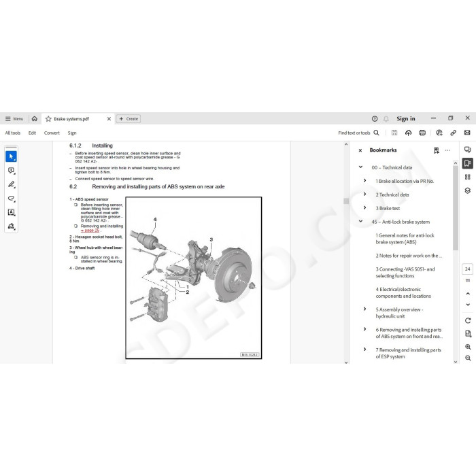Click the page number 24 box
Screen dimensions: 476x476
tap(468, 269)
